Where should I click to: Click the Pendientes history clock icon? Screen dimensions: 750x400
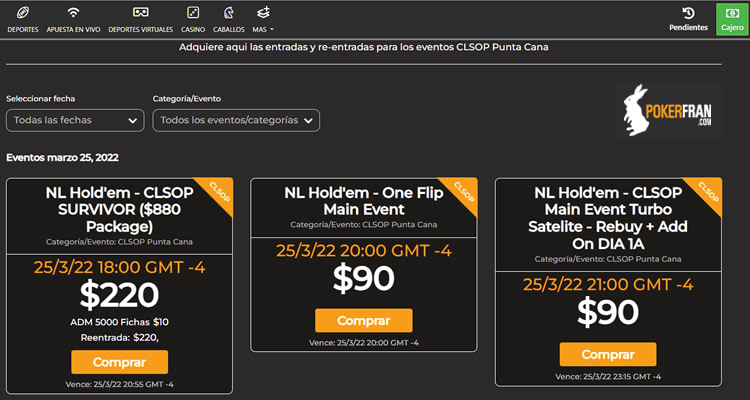[x=688, y=12]
